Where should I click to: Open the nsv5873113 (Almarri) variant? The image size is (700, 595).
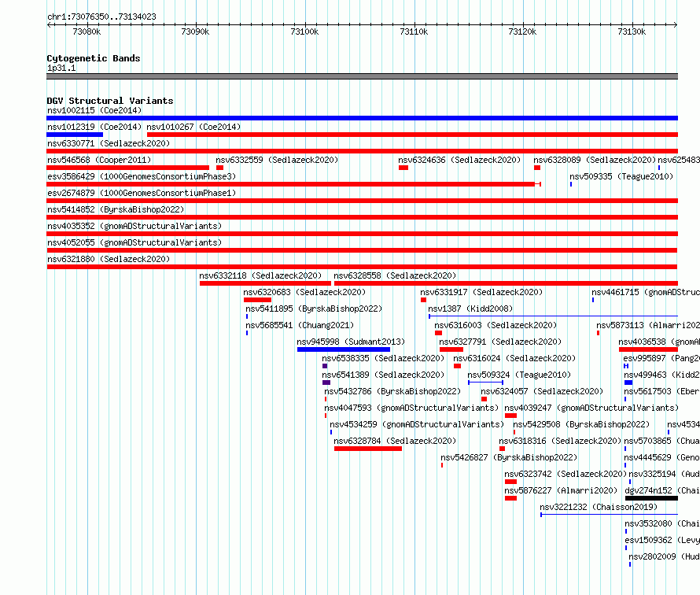tap(648, 325)
